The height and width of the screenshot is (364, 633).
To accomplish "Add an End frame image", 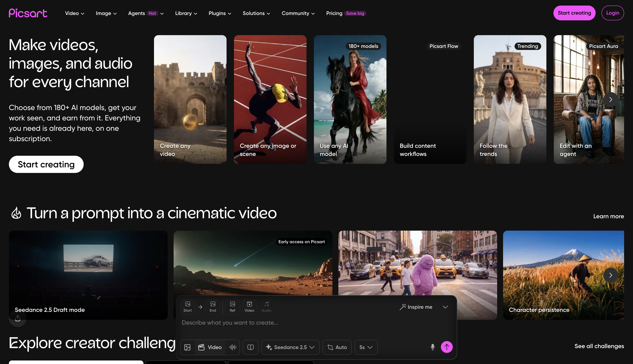I will tap(213, 307).
